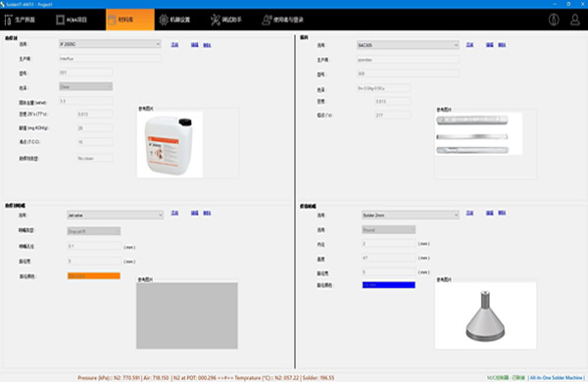
Task: Open the Round shape dropdown for solder nozzle
Action: tap(388, 230)
